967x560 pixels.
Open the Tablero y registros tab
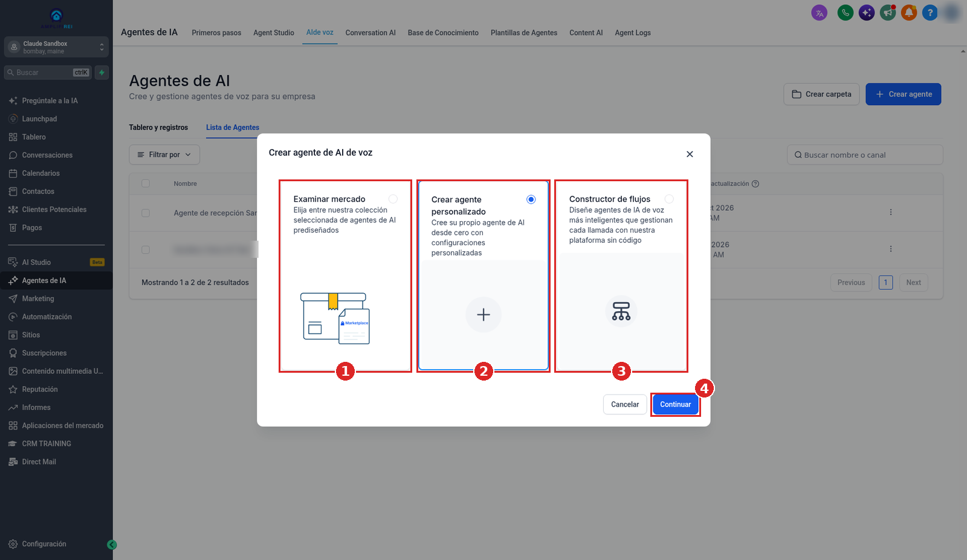(x=158, y=127)
